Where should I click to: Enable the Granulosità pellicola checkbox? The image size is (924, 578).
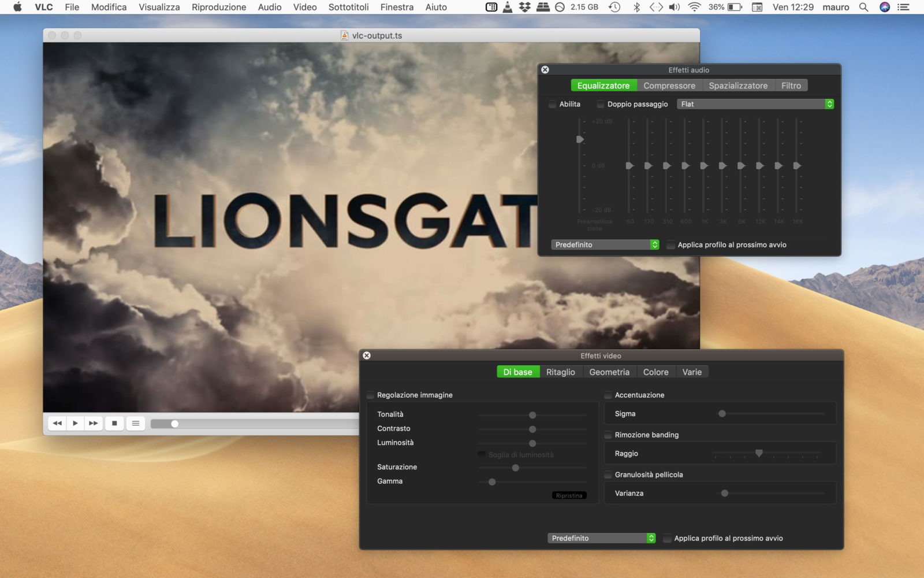(x=608, y=475)
